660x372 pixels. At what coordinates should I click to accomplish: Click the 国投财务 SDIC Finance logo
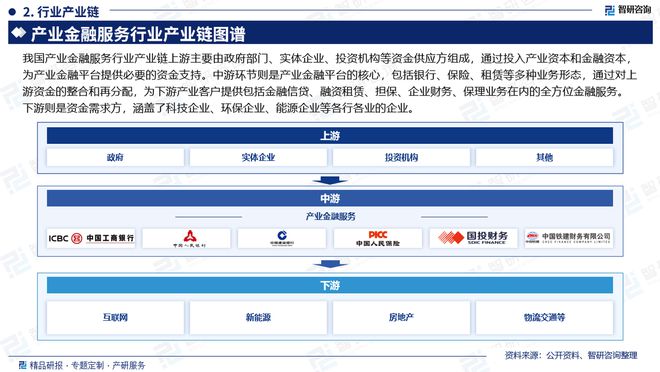click(474, 238)
